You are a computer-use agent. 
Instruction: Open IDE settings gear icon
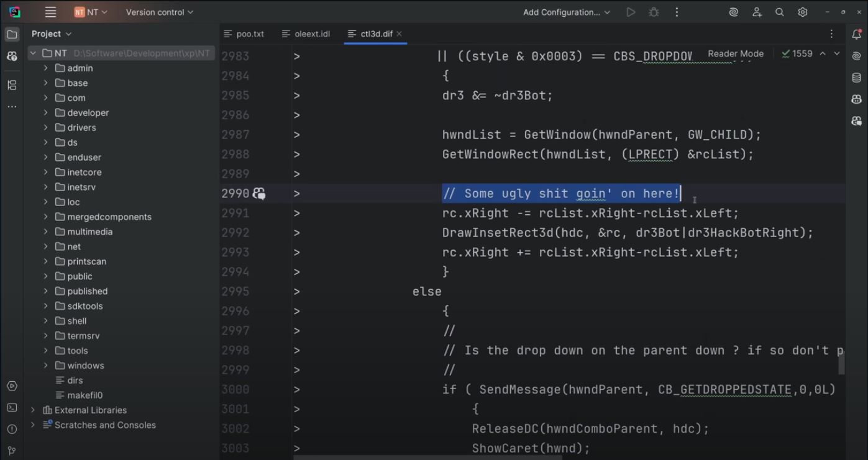802,12
